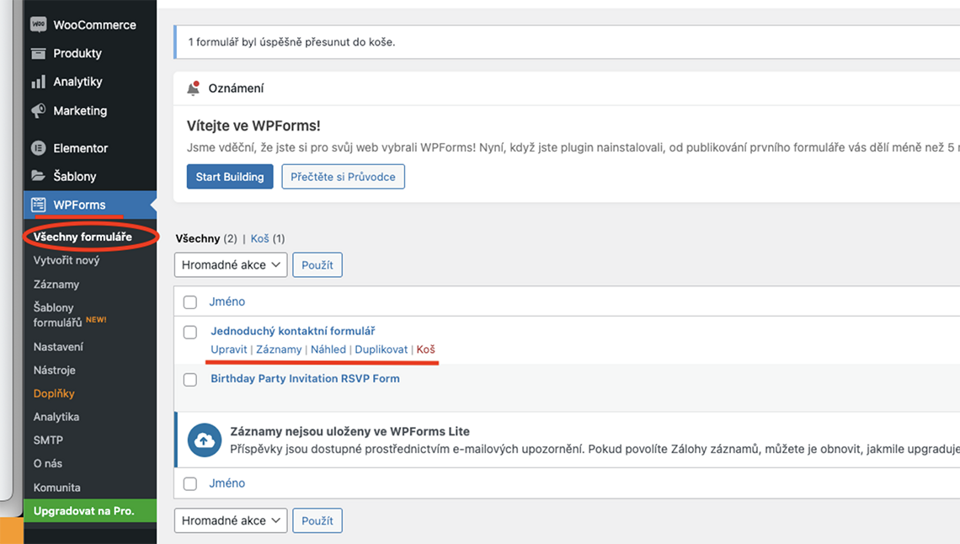The height and width of the screenshot is (544, 960).
Task: Click the Elementor circle icon
Action: (39, 148)
